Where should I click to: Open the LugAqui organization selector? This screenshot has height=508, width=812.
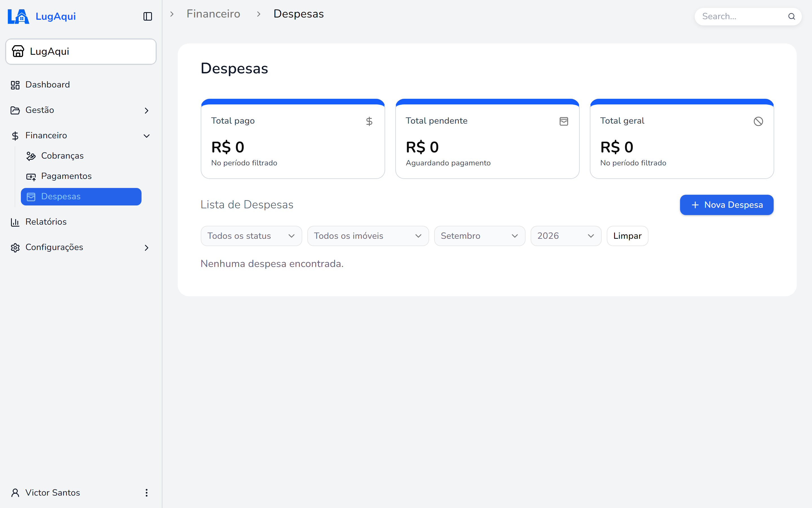click(x=81, y=51)
